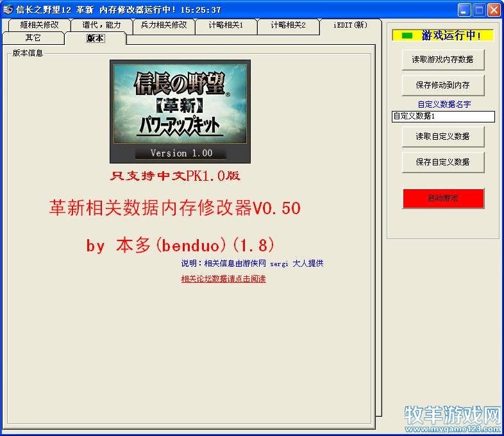The height and width of the screenshot is (436, 504).
Task: Click the 革新相关数据内存修改器V0.50 title text
Action: [x=175, y=208]
